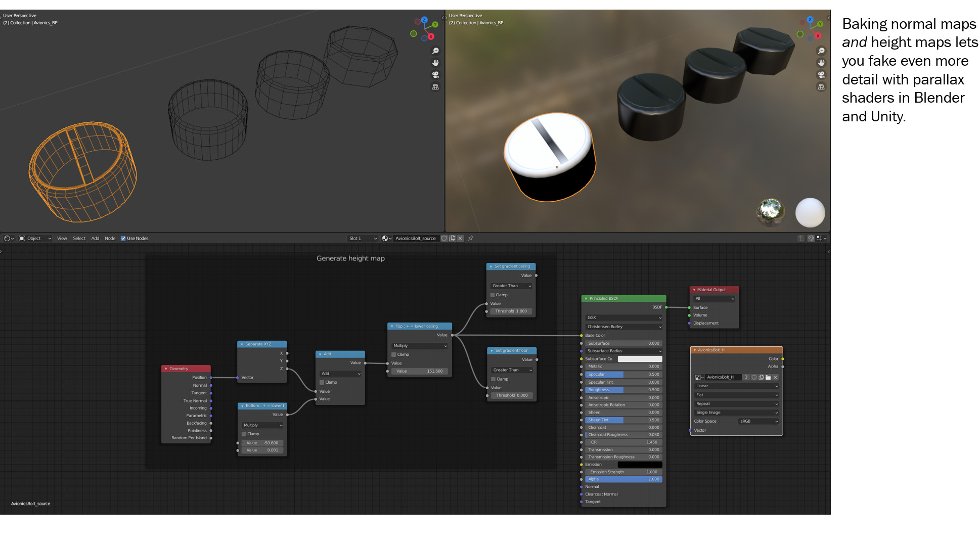
Task: Toggle node snapping magnet icon
Action: pos(811,238)
